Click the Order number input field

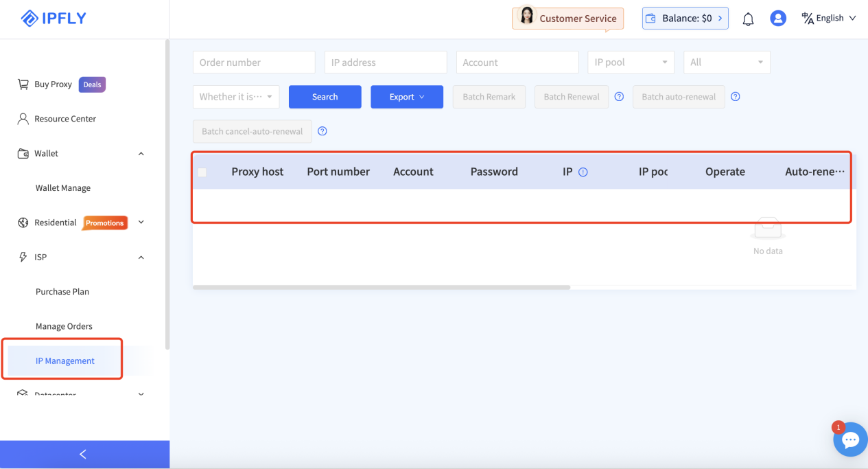253,62
